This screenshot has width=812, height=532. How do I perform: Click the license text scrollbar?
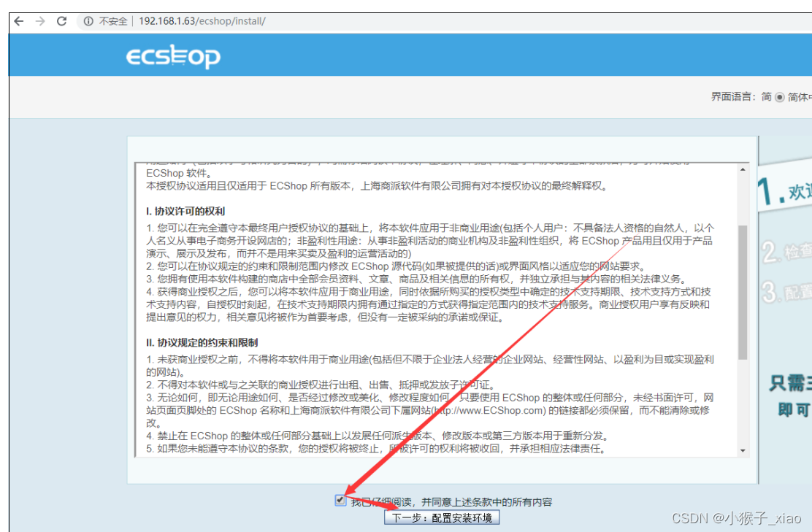click(742, 292)
